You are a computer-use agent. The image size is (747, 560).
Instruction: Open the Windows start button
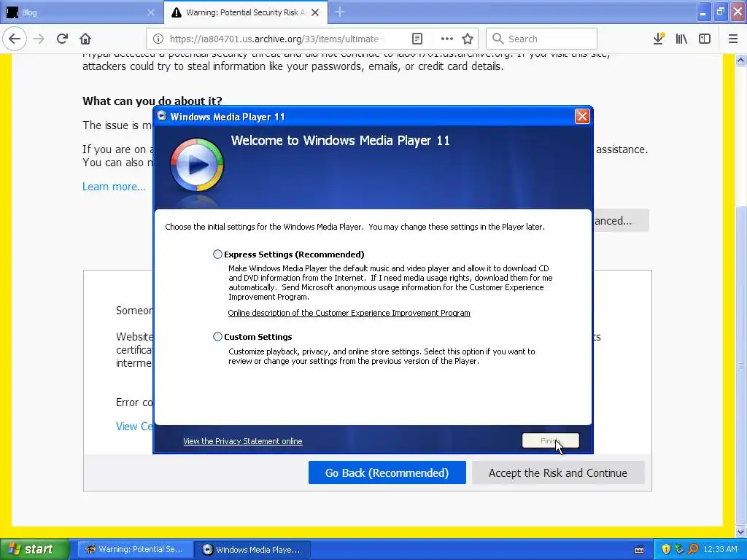[34, 549]
